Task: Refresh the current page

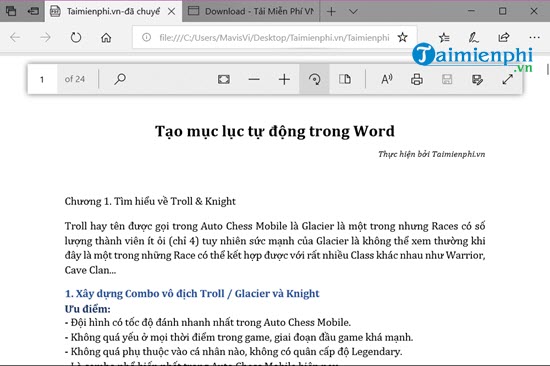Action: (75, 37)
